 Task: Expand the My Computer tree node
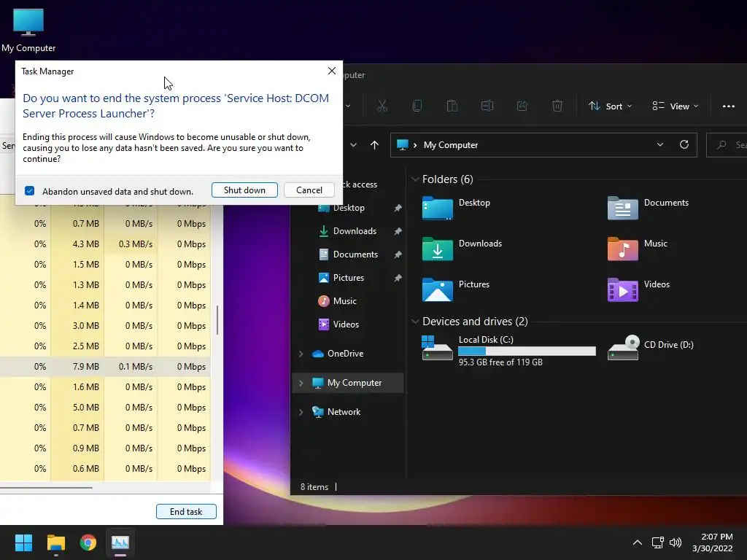pyautogui.click(x=301, y=383)
